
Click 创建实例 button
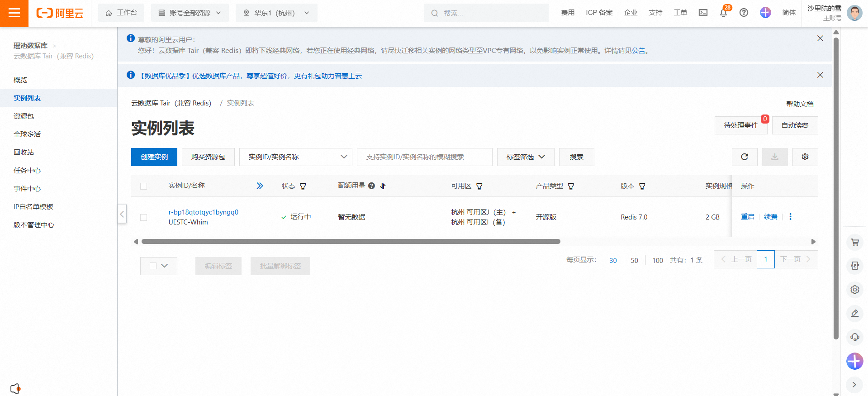pos(154,157)
